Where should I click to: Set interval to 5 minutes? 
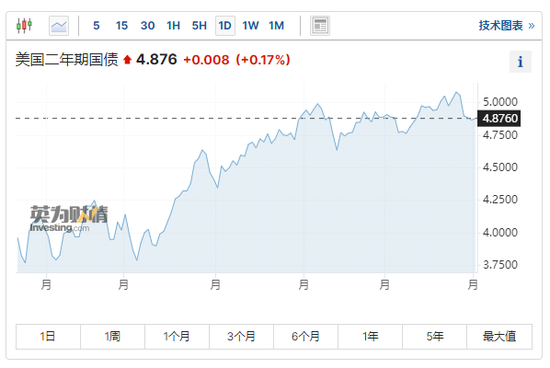96,26
